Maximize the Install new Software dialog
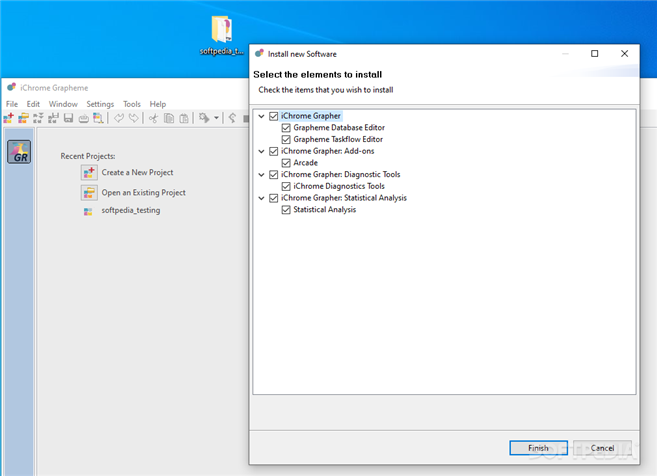Screen dimensions: 657x476 594,54
